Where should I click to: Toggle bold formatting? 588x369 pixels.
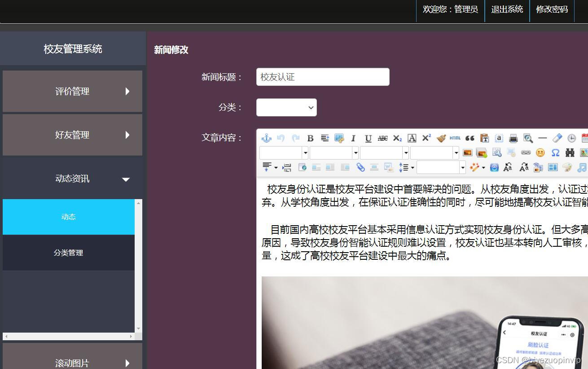[310, 138]
